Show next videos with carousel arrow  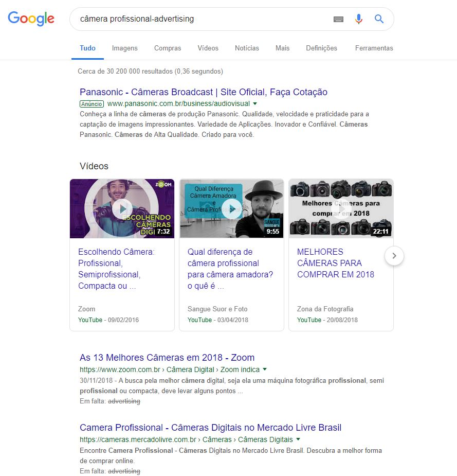394,255
